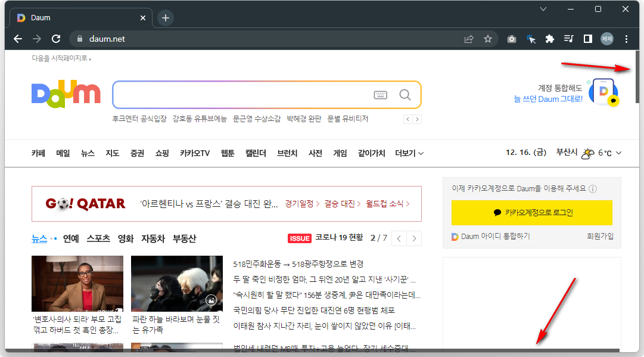644x357 pixels.
Task: Click the GO! QATAR banner logo
Action: [x=85, y=204]
